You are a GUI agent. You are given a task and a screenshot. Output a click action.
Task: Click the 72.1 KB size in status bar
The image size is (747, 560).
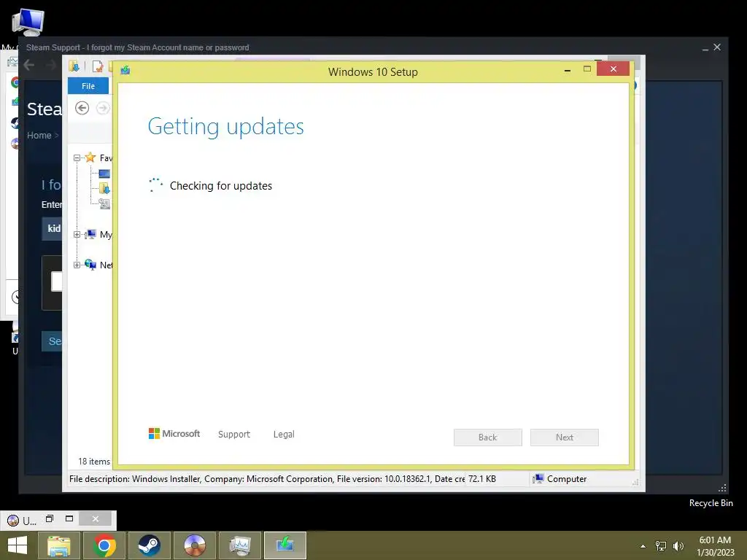[481, 479]
